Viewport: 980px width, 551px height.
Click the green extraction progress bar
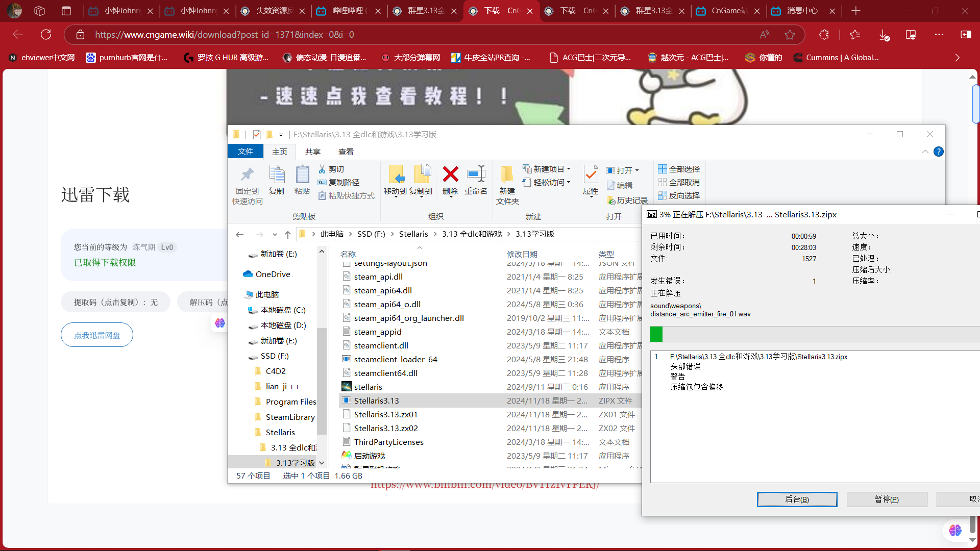pyautogui.click(x=656, y=334)
